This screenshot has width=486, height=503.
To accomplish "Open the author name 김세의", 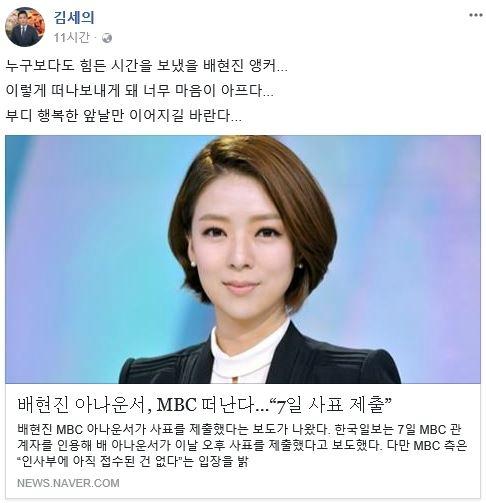I will (74, 17).
